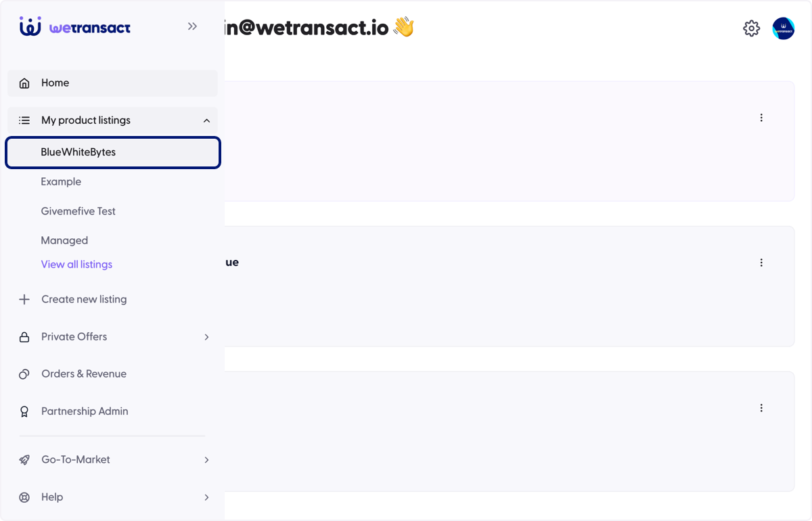Open settings gear icon
812x521 pixels.
point(752,28)
